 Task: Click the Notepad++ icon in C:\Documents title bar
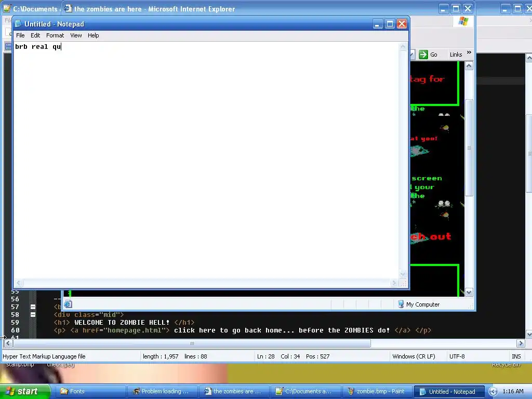click(x=6, y=8)
